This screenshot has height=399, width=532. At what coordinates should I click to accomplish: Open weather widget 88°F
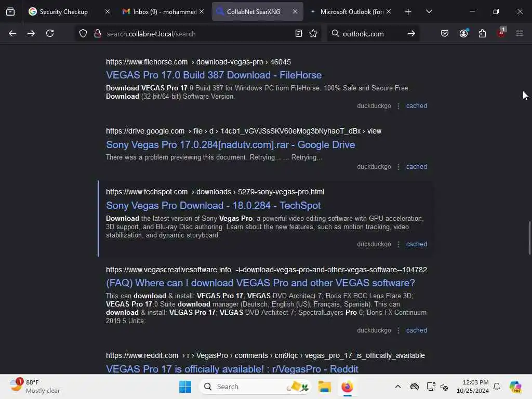click(x=35, y=387)
